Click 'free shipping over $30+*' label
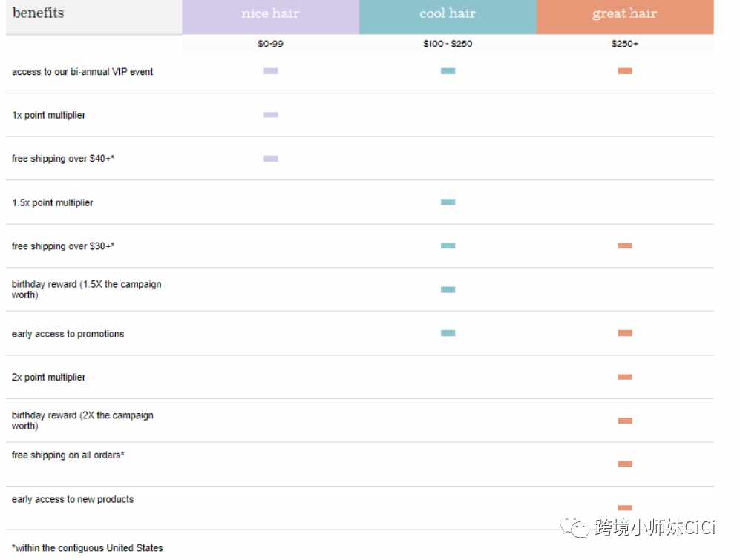740x560 pixels. (x=63, y=246)
